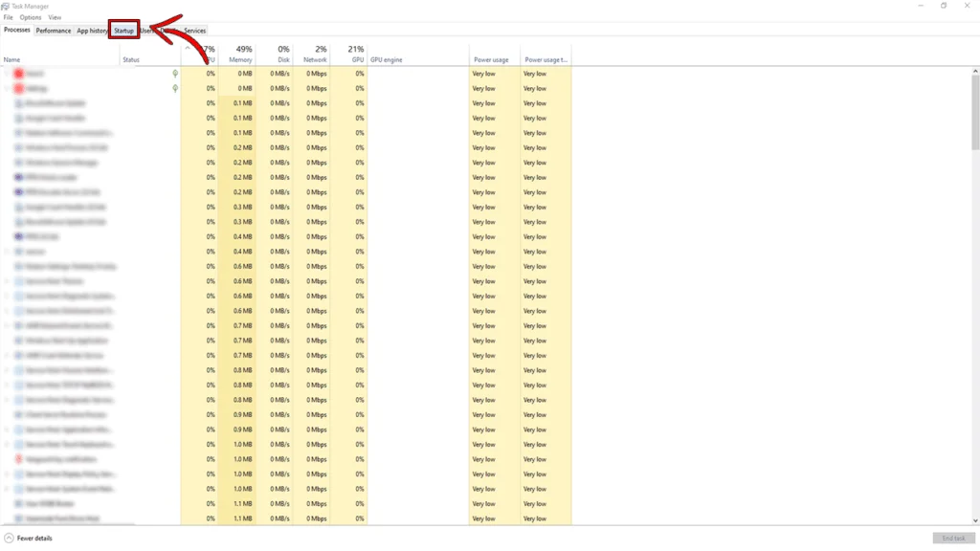The image size is (980, 551).
Task: Click the green leaf status icon in first row
Action: (x=174, y=74)
